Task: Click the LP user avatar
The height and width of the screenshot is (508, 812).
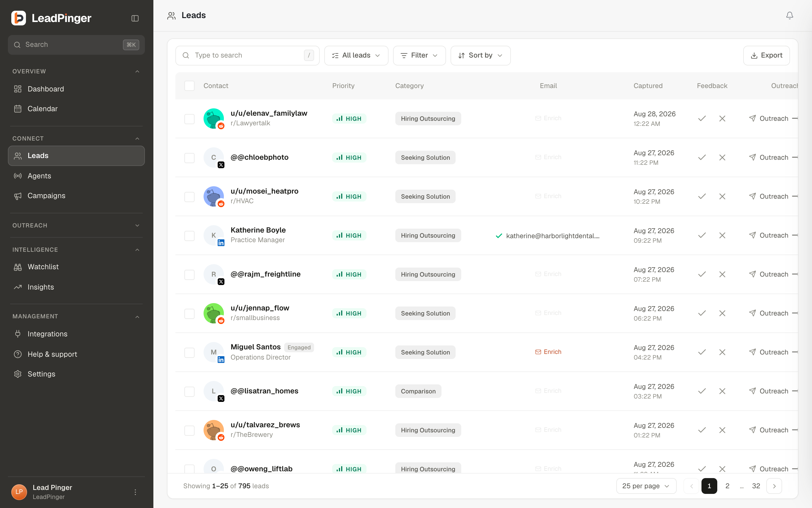Action: coord(19,492)
